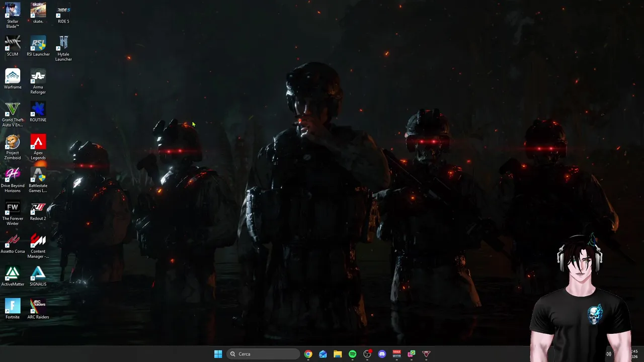The image size is (644, 362).
Task: Open the Windows Start menu
Action: [218, 354]
